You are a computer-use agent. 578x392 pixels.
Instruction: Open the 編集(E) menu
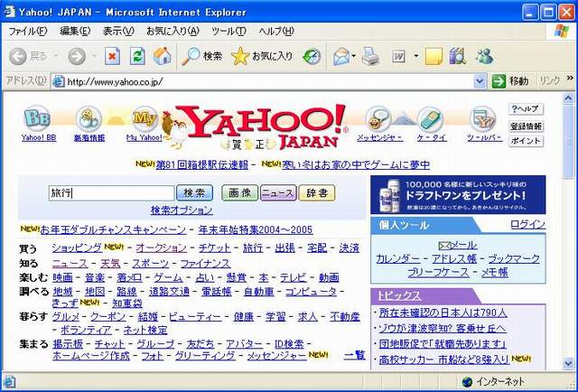75,31
